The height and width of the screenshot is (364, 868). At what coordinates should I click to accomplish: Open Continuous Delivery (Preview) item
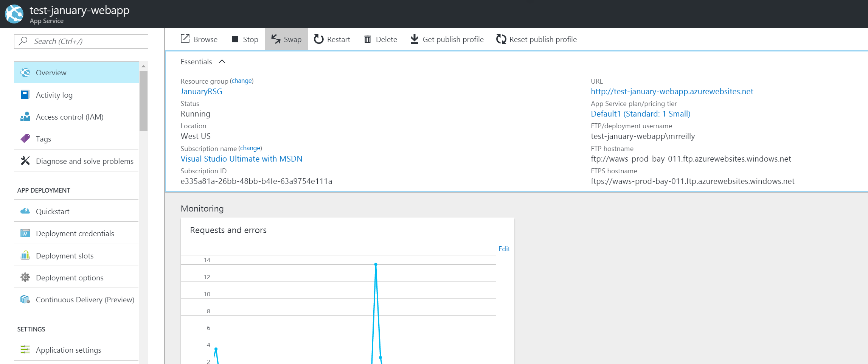76,299
